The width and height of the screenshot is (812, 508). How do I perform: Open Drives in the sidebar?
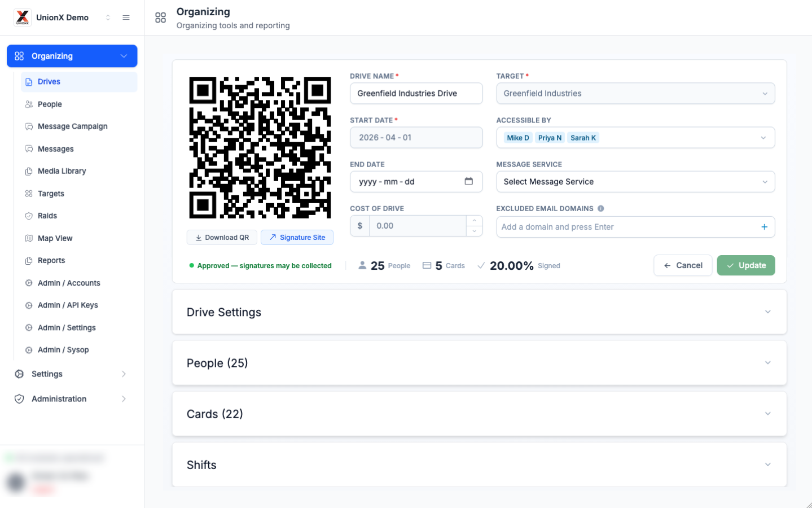point(79,82)
